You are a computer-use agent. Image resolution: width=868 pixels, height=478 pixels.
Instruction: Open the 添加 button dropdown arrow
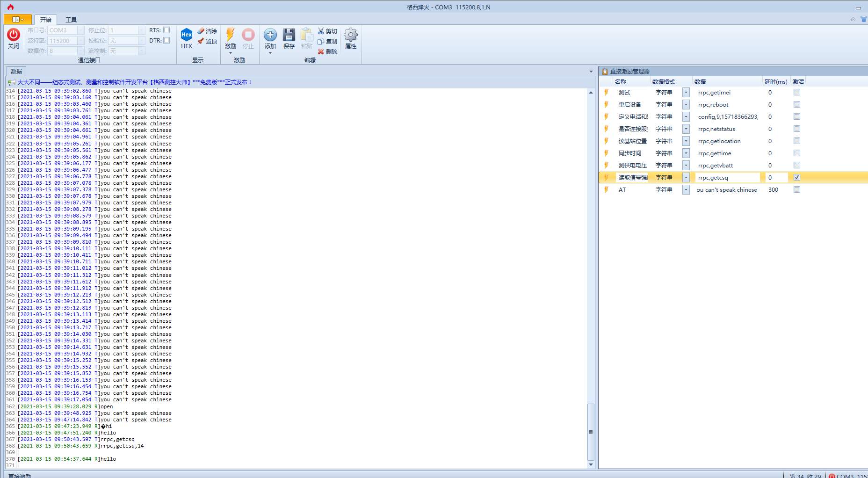(270, 53)
